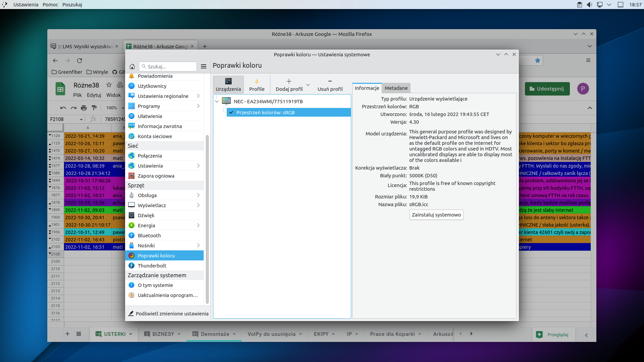Switch to the Profile view button
Screen dimensions: 644x362
(x=257, y=84)
